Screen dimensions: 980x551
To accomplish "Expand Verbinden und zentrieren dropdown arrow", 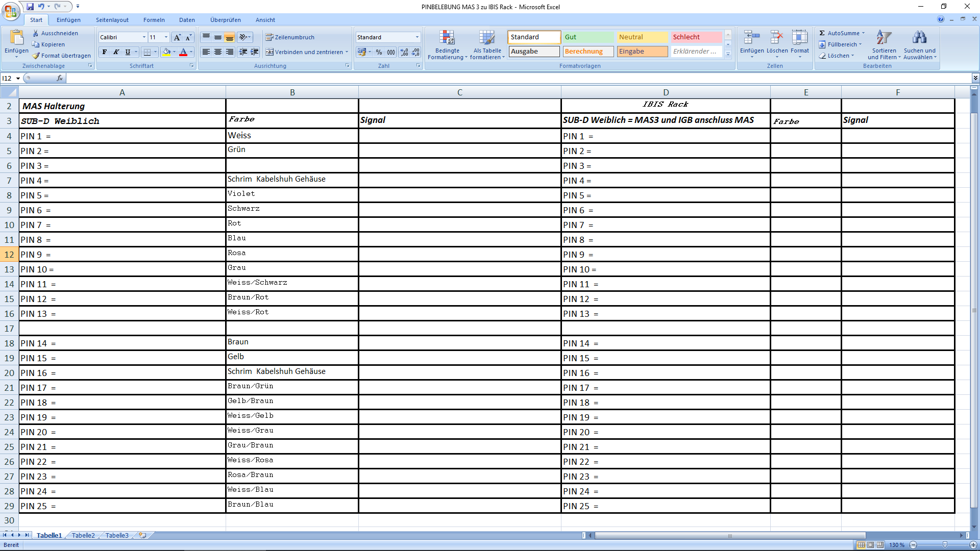I will (347, 52).
